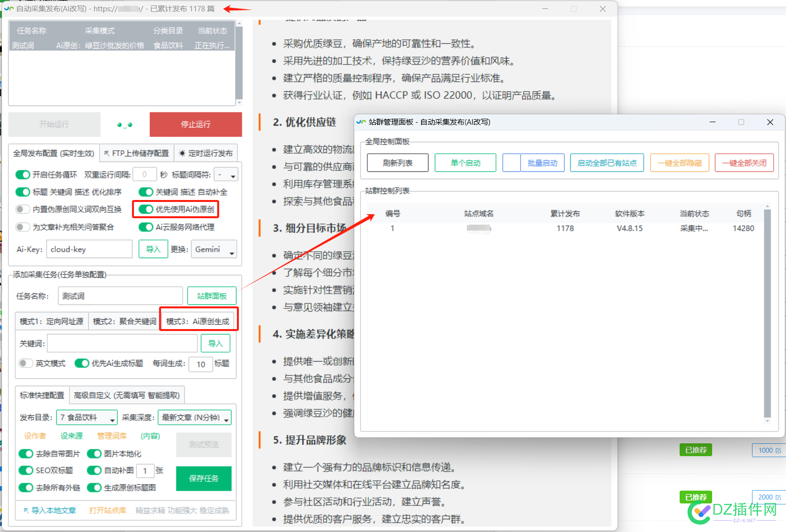Select 模式1: 定向网址源 tab
786x532 pixels.
(x=52, y=322)
